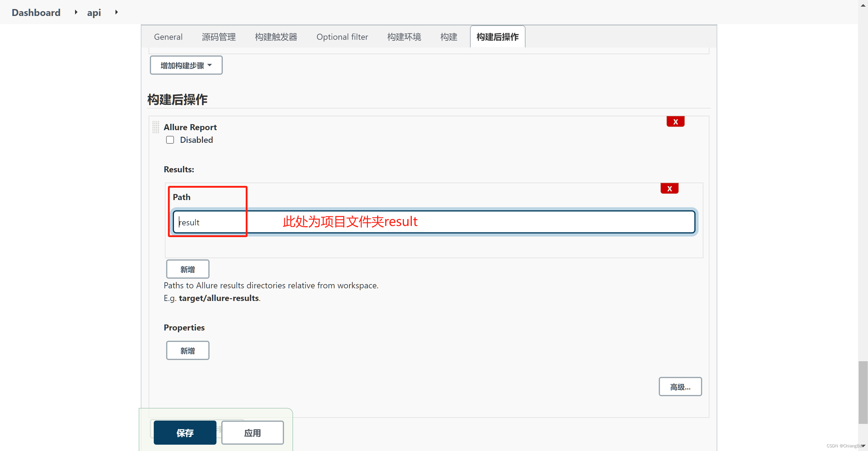The width and height of the screenshot is (868, 451).
Task: Open the api breadcrumb link
Action: 94,12
